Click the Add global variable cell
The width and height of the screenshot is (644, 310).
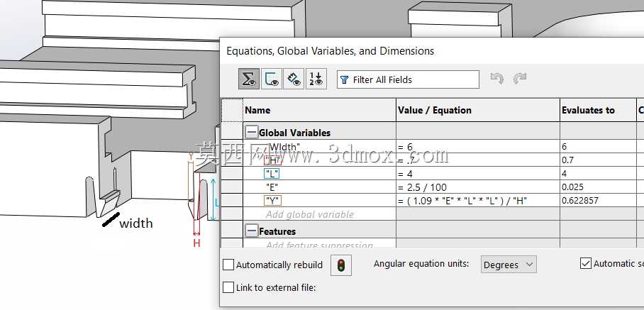click(x=320, y=214)
